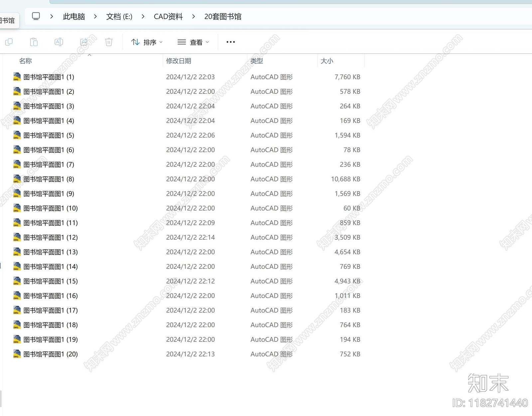Select file name 图书馆平面图1 (1)

[x=49, y=77]
